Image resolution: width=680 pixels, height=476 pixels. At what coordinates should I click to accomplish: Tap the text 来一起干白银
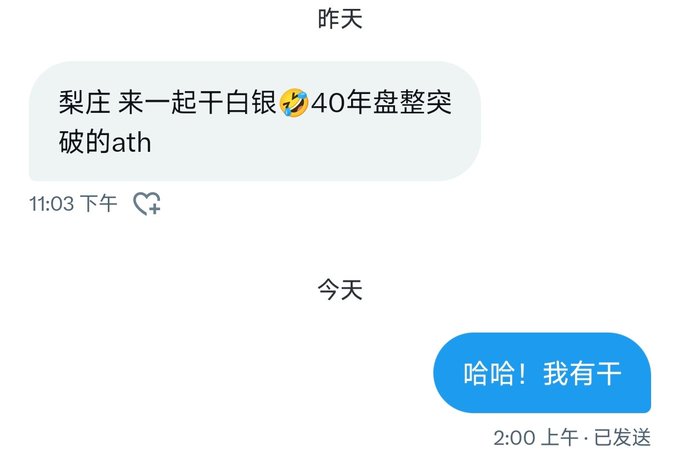click(x=197, y=103)
